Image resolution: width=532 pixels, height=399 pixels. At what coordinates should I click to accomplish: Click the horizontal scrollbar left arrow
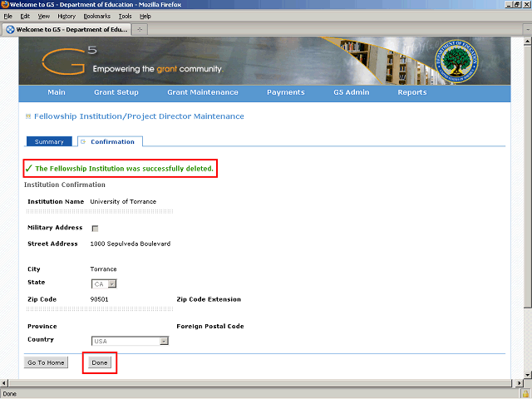(x=3, y=383)
